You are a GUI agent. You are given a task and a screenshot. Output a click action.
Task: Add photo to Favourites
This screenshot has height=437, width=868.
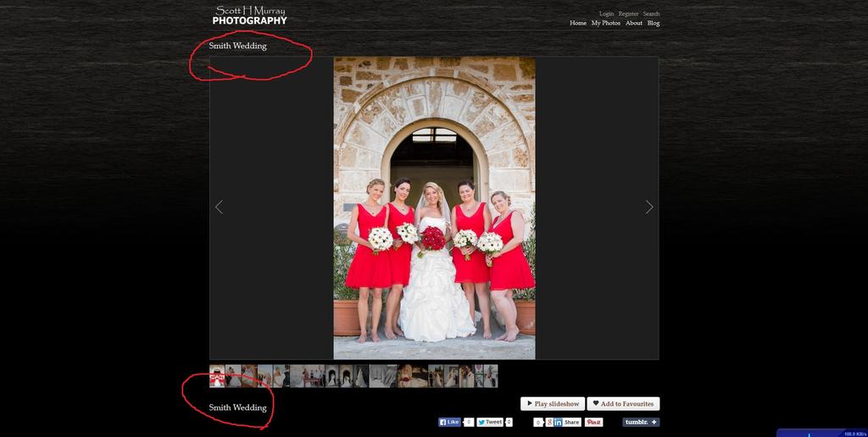coord(623,404)
